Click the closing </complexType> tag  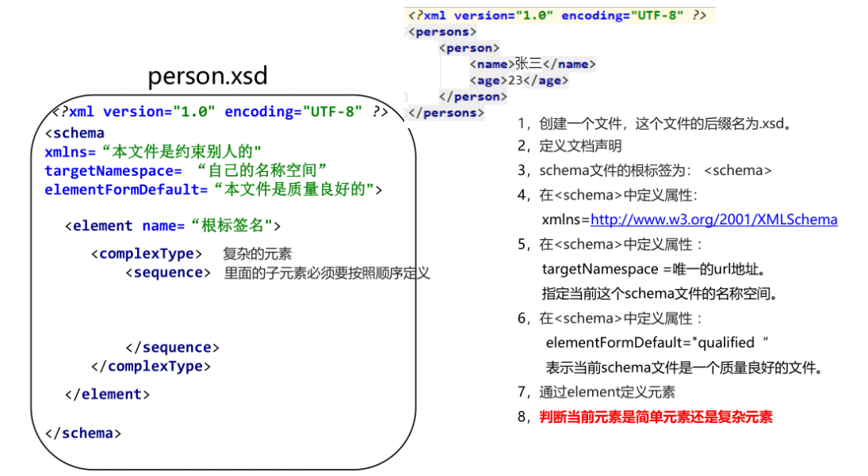(x=151, y=366)
